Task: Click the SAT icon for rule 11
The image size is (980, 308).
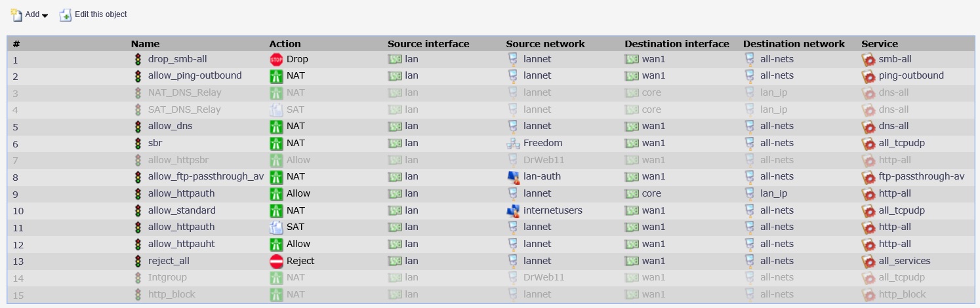Action: point(276,227)
